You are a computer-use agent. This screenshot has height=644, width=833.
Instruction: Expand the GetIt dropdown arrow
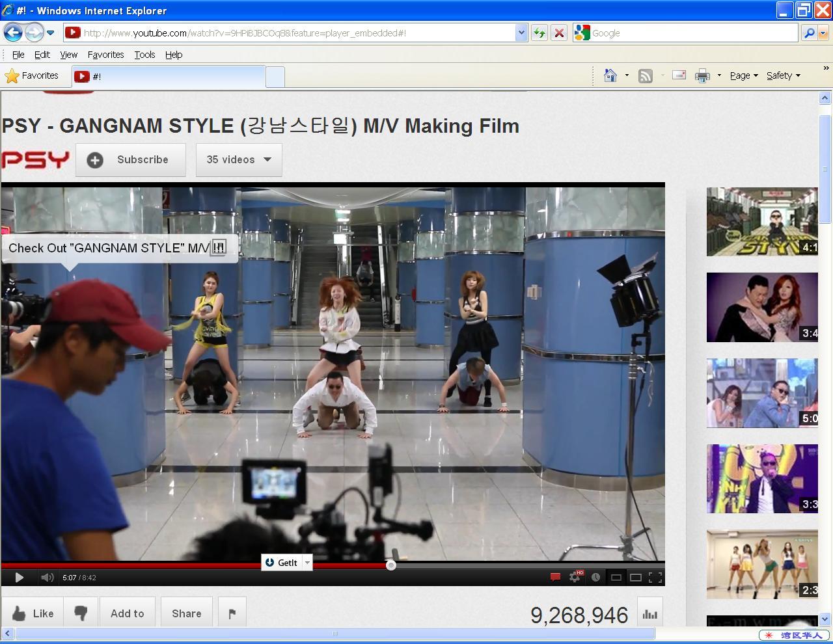coord(307,563)
